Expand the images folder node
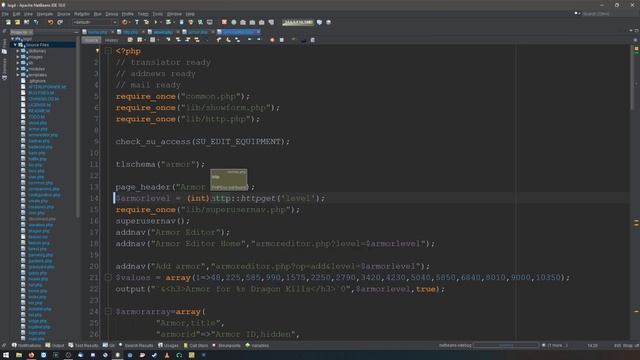This screenshot has height=360, width=640. tap(18, 57)
